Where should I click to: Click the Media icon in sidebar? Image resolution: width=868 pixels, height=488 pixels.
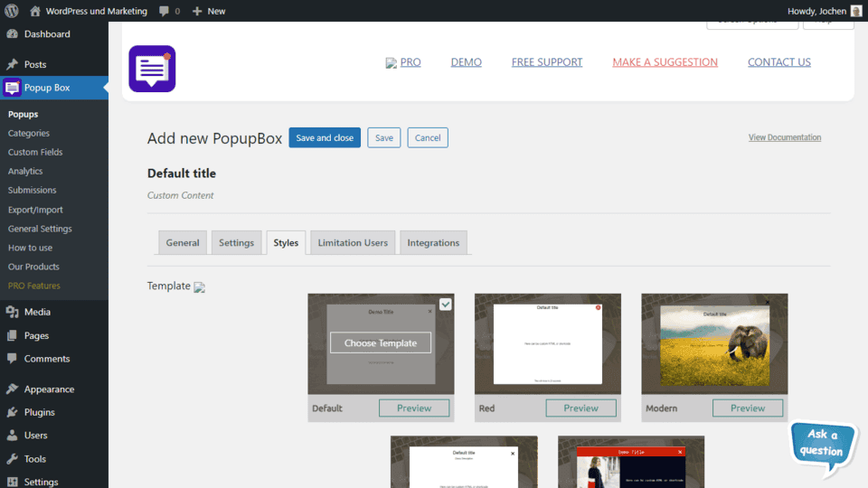tap(12, 312)
